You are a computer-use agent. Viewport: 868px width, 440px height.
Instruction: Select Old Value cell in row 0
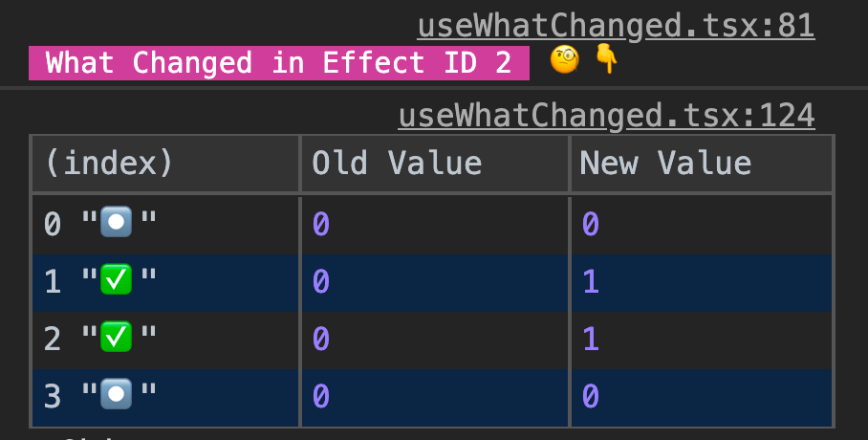pyautogui.click(x=435, y=225)
